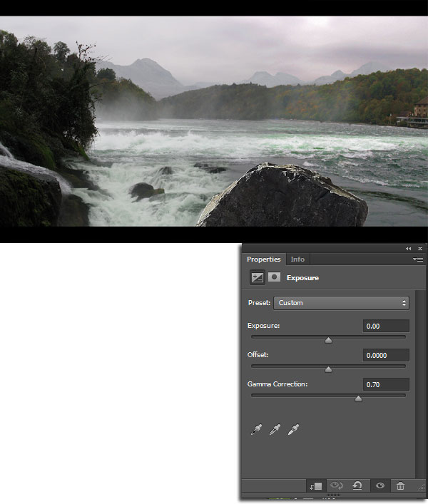The image size is (428, 504).
Task: Click the Exposure slider handle
Action: tap(328, 341)
